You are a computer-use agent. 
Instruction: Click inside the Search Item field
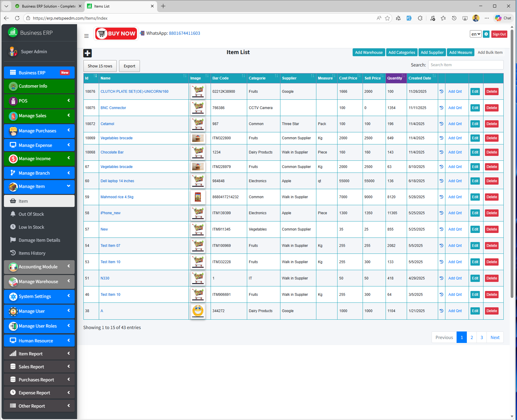tap(466, 65)
